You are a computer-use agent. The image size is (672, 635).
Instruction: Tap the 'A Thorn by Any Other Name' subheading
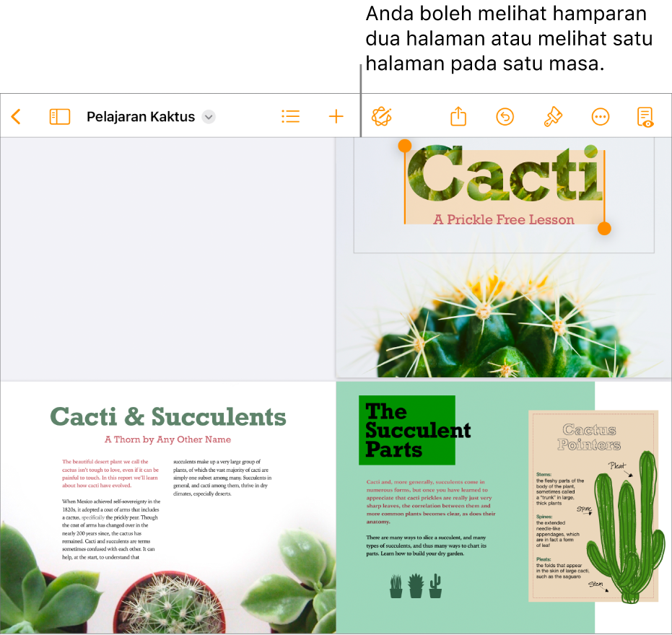[167, 439]
